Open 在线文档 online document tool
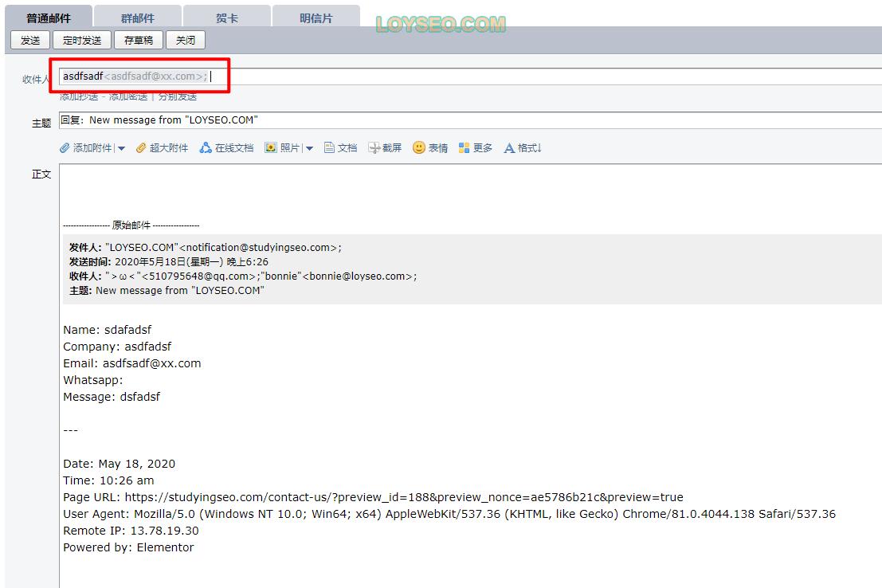The image size is (882, 588). click(x=206, y=148)
